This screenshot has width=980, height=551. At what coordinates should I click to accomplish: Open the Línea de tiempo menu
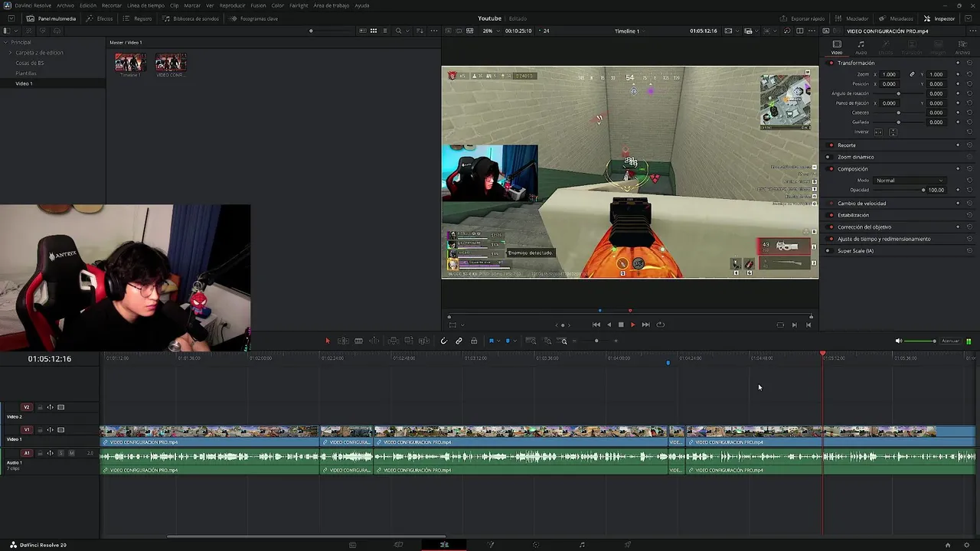145,5
